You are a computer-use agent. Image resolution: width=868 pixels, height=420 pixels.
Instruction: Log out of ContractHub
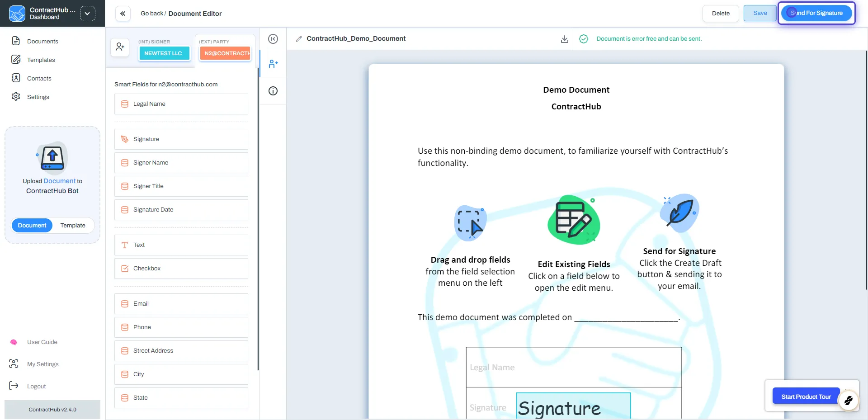36,386
